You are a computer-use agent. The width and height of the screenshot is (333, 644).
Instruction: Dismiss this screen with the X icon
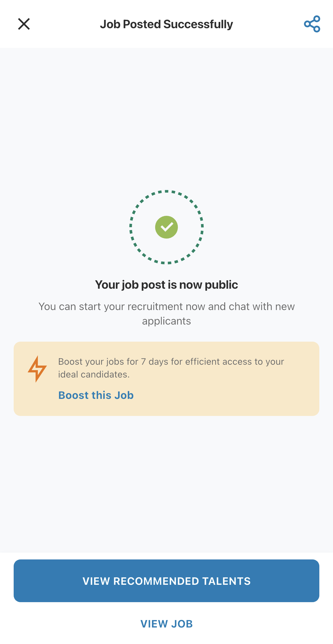coord(24,24)
